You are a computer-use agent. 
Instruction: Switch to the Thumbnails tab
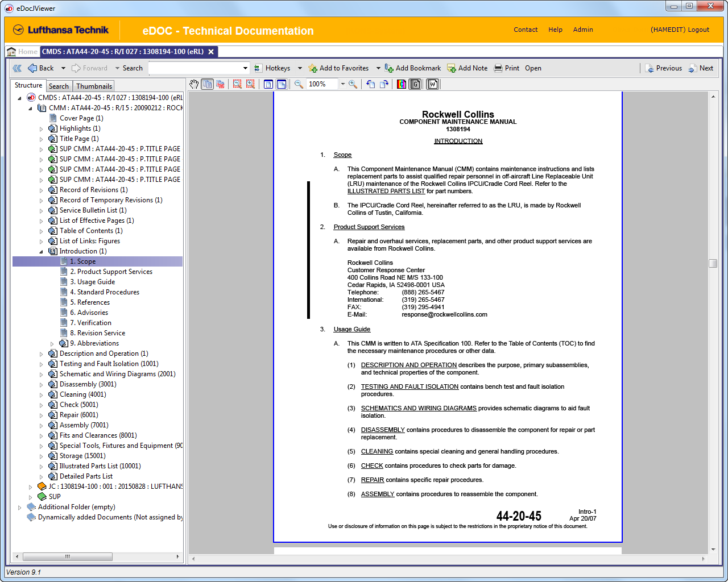[94, 86]
